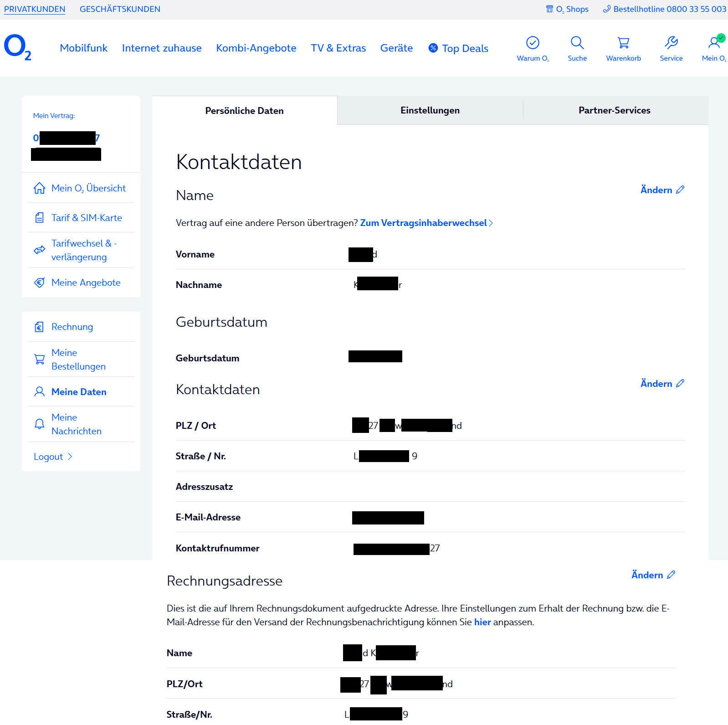Click the Bestellhotline 0800 33 55 003 link
This screenshot has width=728, height=725.
665,9
